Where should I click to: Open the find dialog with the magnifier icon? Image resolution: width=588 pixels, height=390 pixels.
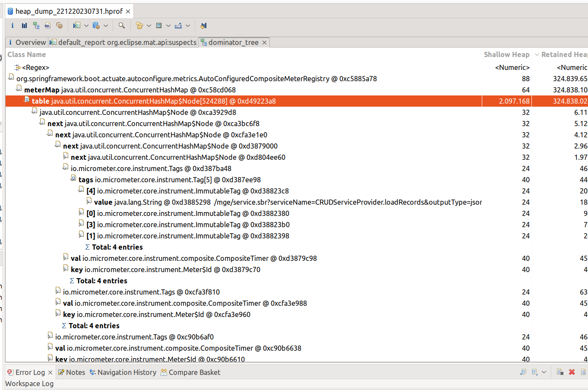[121, 25]
